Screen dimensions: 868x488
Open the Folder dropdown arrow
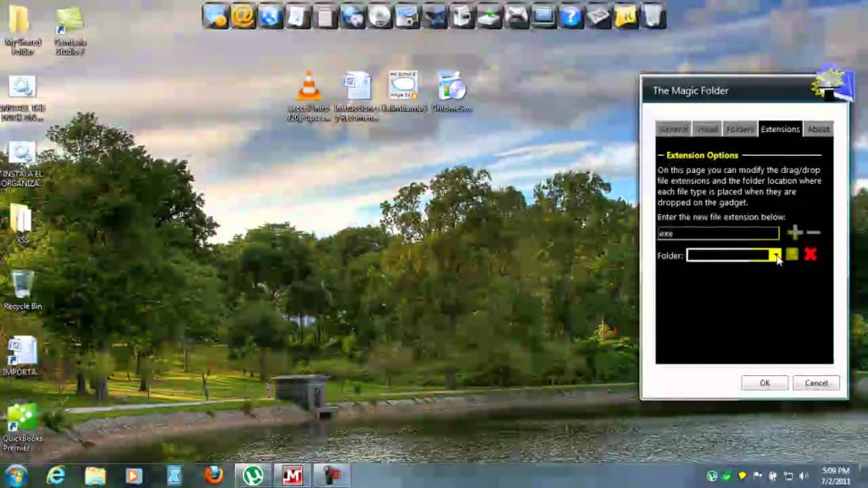tap(775, 254)
